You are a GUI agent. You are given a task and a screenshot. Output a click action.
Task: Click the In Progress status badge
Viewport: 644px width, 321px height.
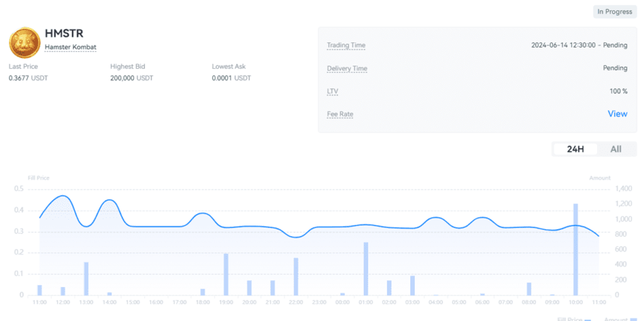pyautogui.click(x=614, y=12)
